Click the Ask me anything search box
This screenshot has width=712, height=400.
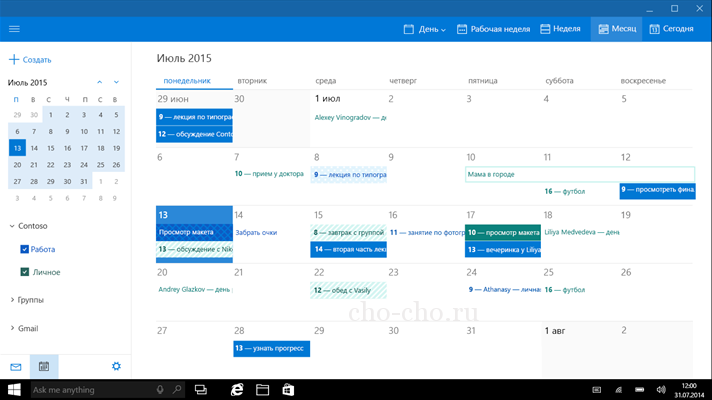pyautogui.click(x=90, y=389)
